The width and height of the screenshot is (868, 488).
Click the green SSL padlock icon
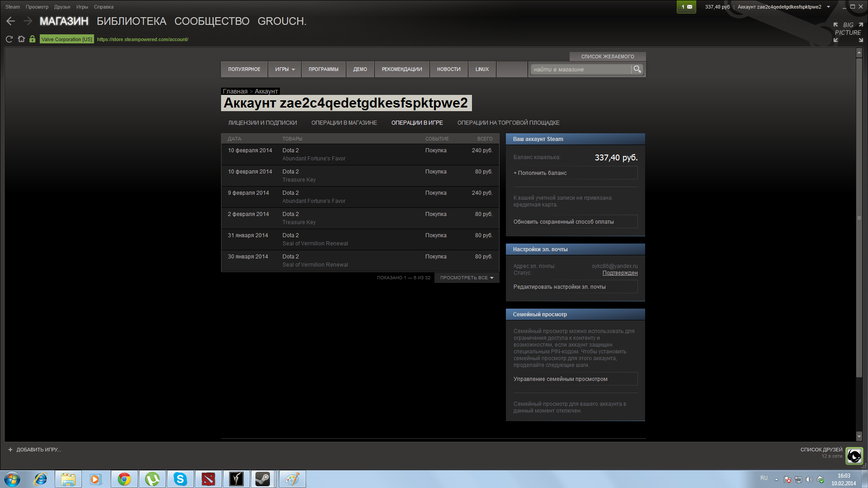pos(33,39)
